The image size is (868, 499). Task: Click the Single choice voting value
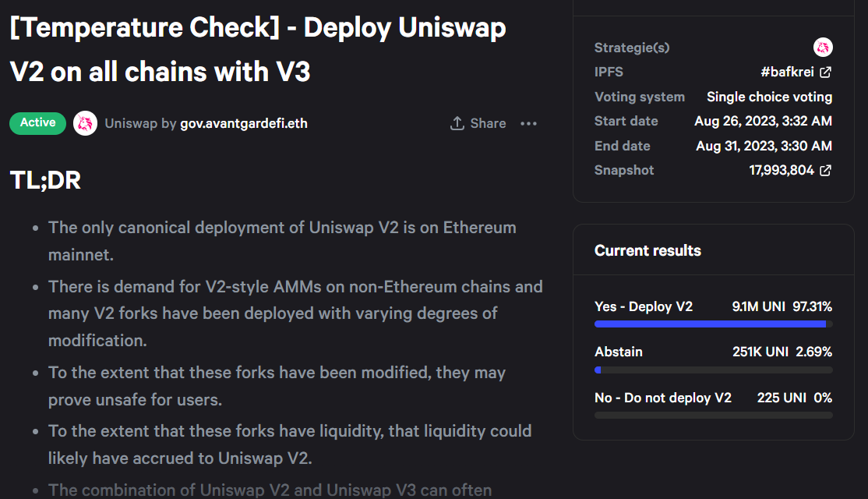pyautogui.click(x=769, y=97)
